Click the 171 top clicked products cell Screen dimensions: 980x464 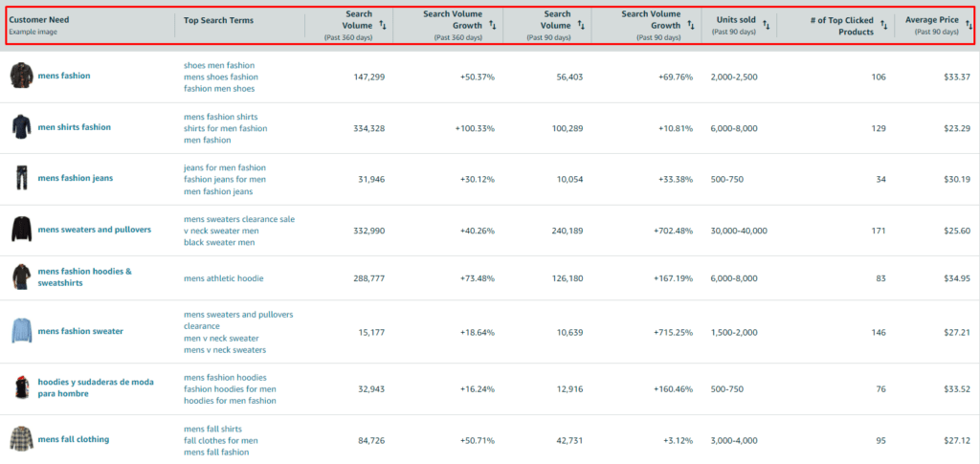(879, 232)
